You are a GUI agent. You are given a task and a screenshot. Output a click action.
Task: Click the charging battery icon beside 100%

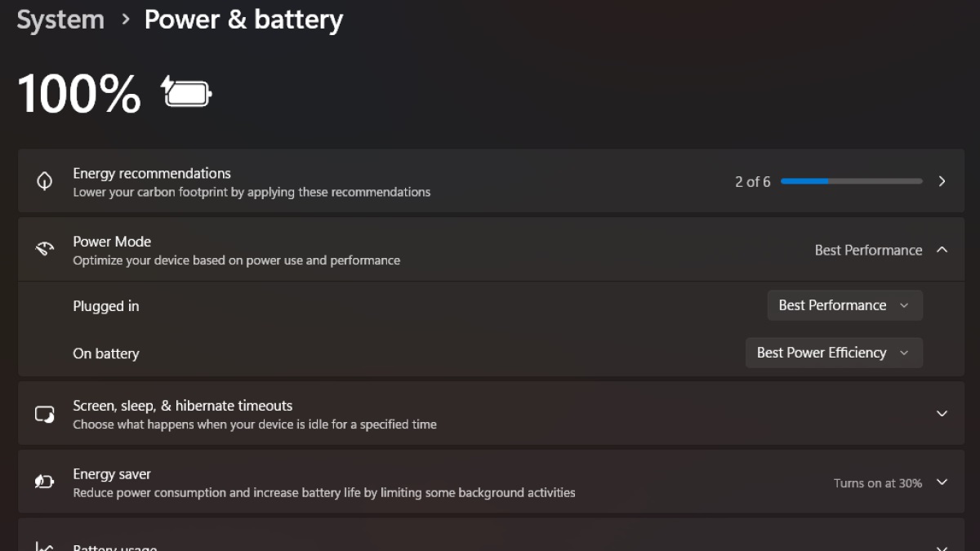click(x=187, y=92)
